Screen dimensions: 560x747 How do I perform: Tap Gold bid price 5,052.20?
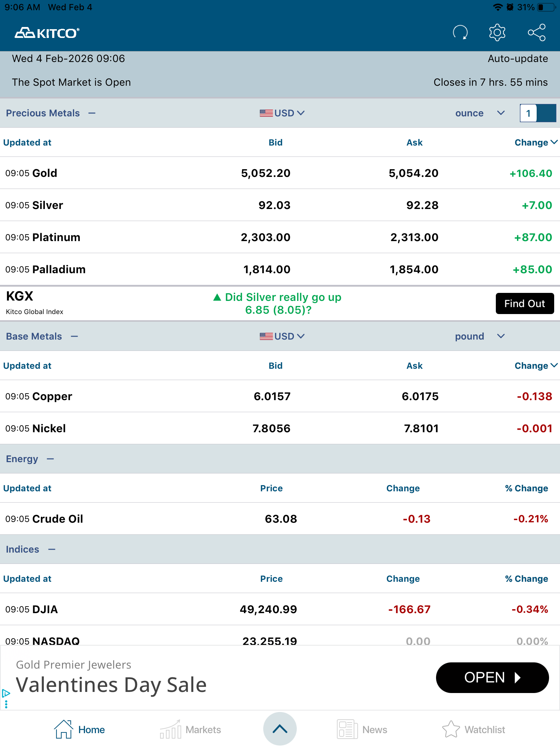(x=266, y=173)
